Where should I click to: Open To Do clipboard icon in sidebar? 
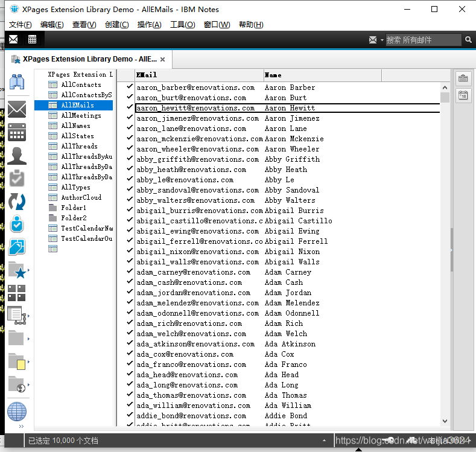click(17, 179)
